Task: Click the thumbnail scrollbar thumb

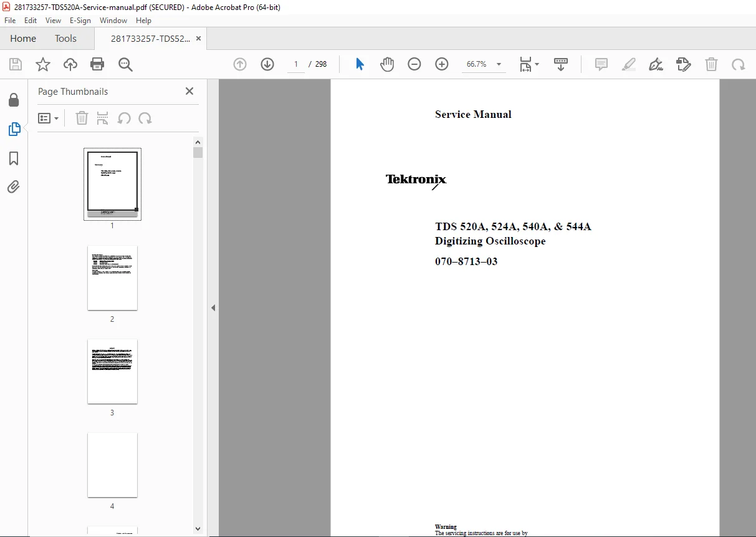Action: (x=198, y=153)
